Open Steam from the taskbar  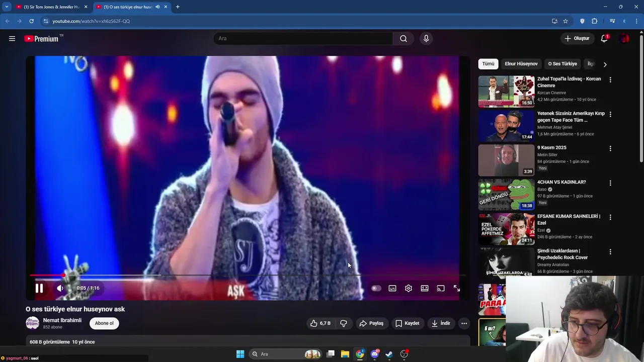click(389, 354)
